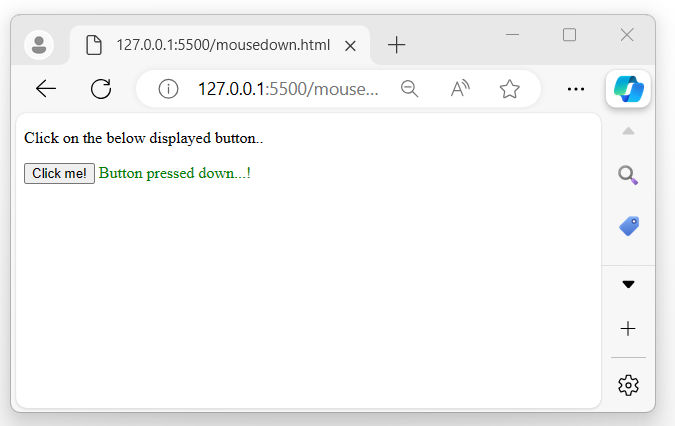This screenshot has width=675, height=426.
Task: Open the Shopping tag sidebar icon
Action: pyautogui.click(x=628, y=226)
